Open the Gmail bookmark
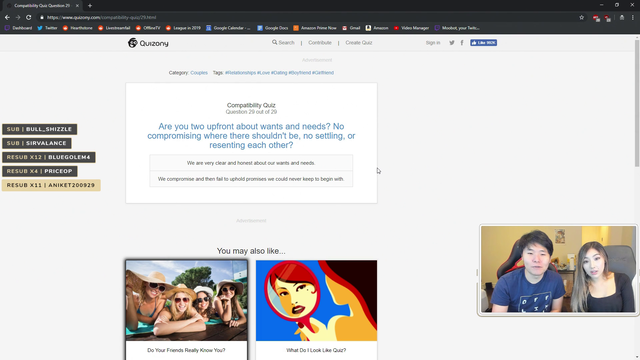The image size is (640, 360). (x=351, y=28)
